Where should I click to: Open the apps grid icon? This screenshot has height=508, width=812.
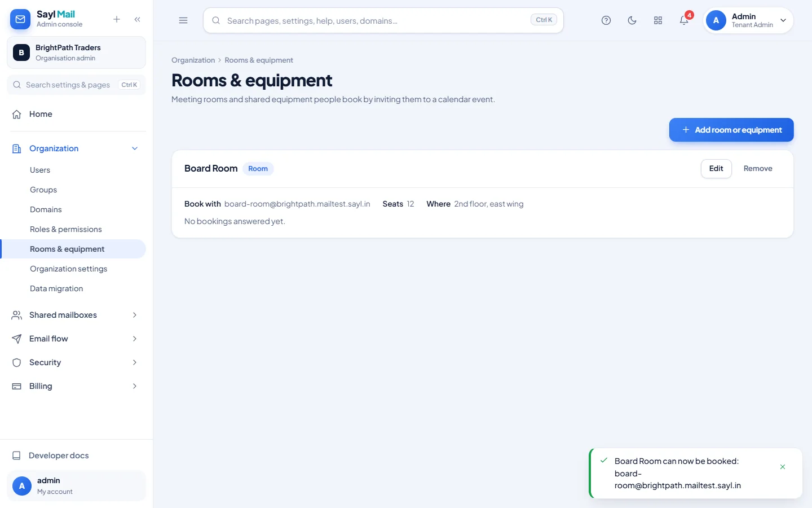pos(658,20)
